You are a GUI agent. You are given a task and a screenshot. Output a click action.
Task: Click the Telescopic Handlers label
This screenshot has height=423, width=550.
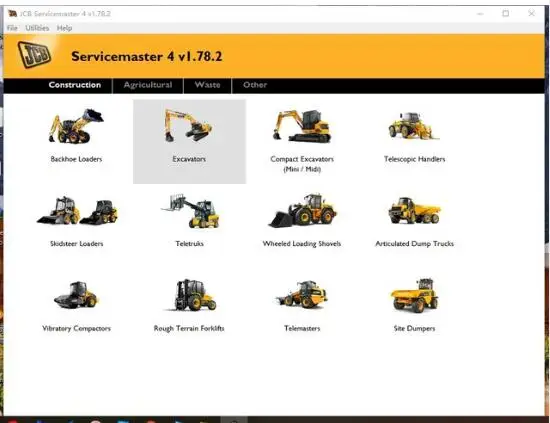pyautogui.click(x=414, y=159)
